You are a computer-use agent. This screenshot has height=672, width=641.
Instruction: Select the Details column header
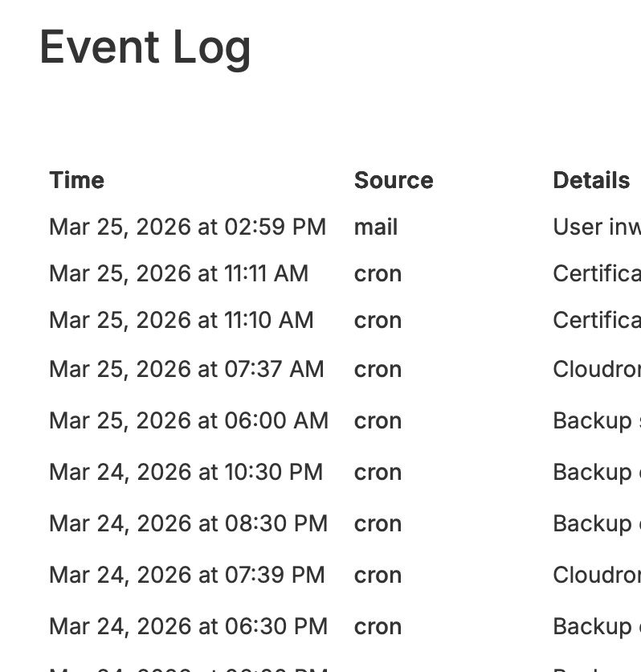(x=590, y=180)
